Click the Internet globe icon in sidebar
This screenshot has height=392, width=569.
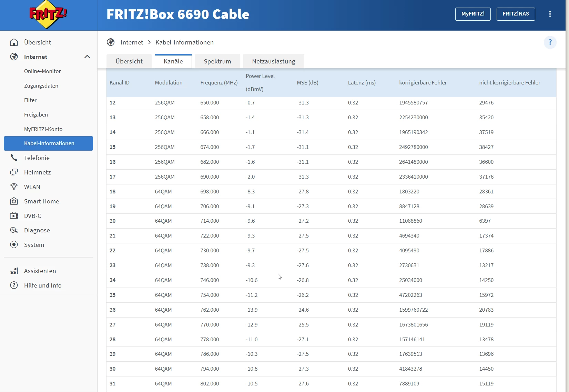[14, 57]
